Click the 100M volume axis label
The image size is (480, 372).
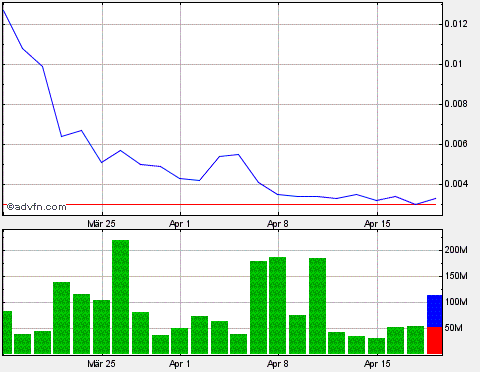pos(456,302)
